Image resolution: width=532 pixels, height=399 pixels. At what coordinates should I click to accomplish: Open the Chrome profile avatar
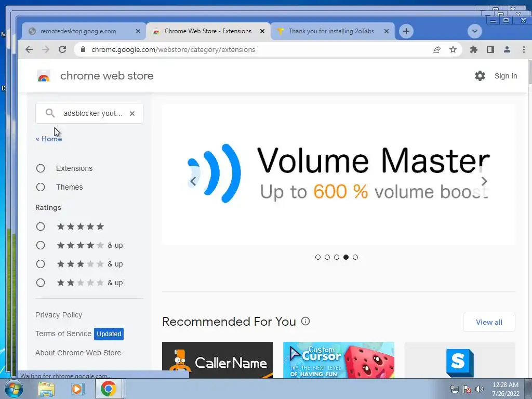507,49
